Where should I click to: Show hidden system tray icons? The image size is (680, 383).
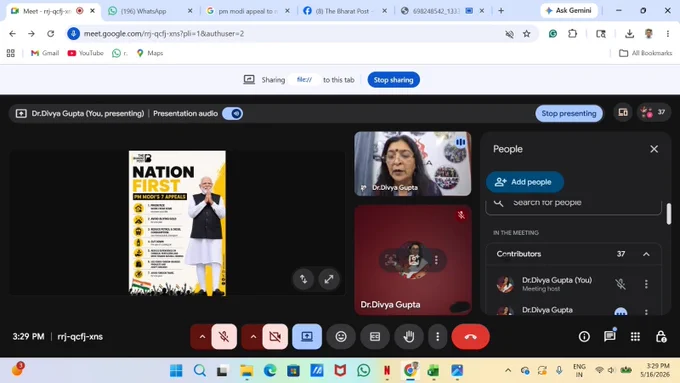coord(508,370)
